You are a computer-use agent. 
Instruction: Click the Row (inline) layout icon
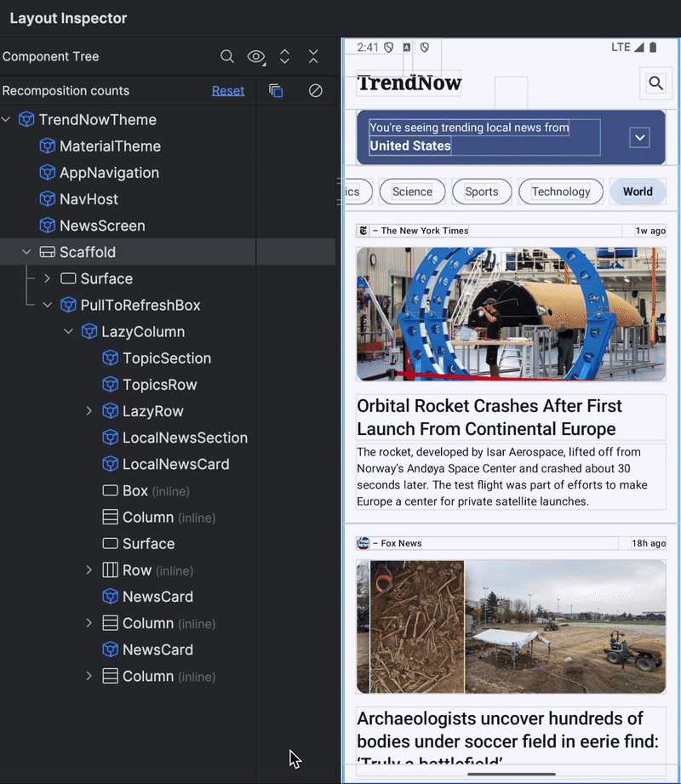click(111, 570)
